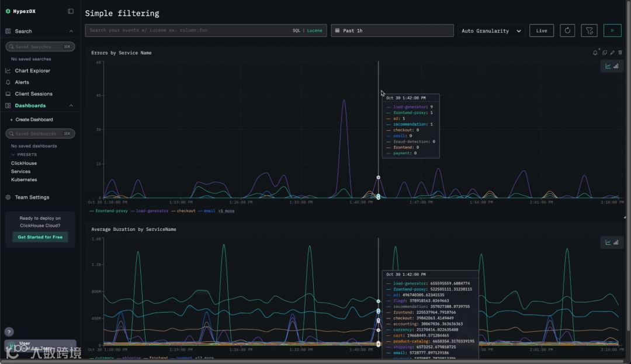The image size is (631, 364).
Task: Open the Auto Granularity dropdown
Action: pos(491,30)
